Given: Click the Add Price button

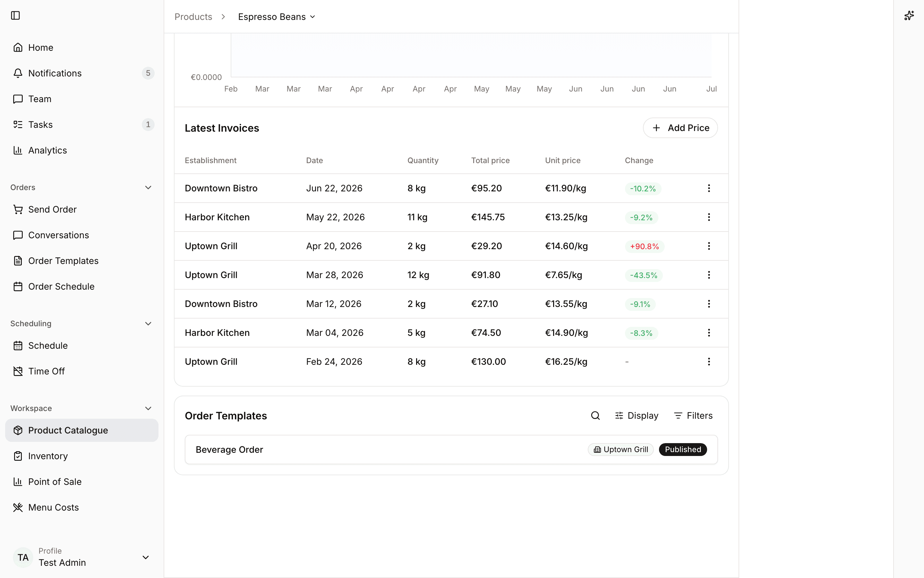Looking at the screenshot, I should 680,128.
